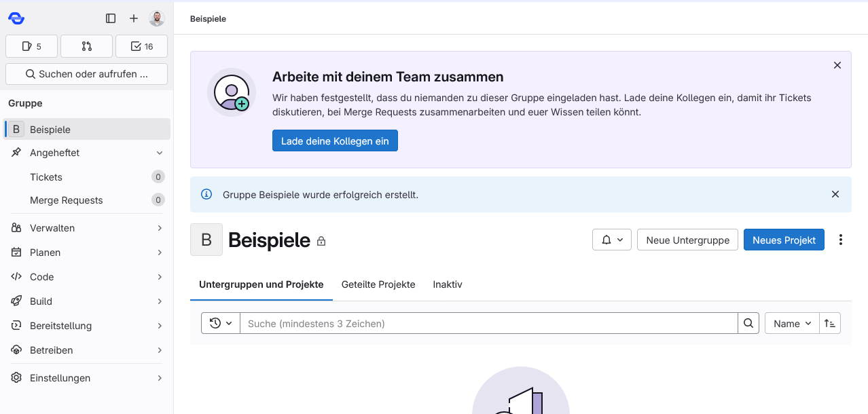Click the Bereitstellung deploy icon
Screen dimensions: 868x414
pyautogui.click(x=16, y=326)
